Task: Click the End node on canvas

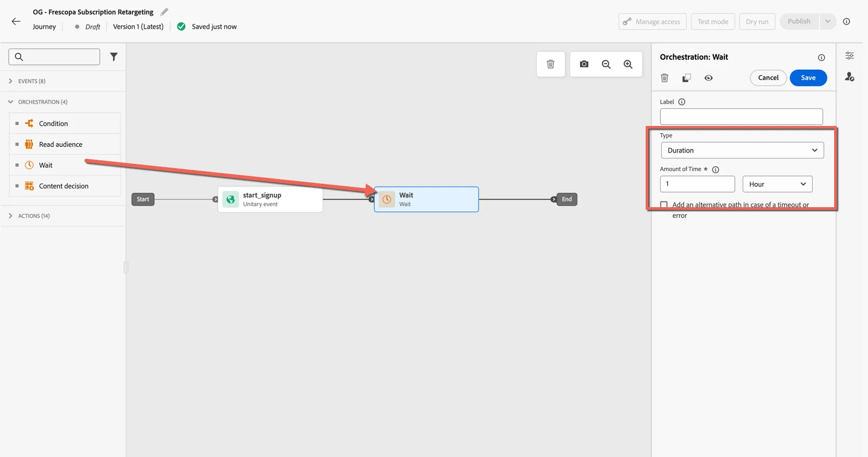Action: pyautogui.click(x=567, y=199)
